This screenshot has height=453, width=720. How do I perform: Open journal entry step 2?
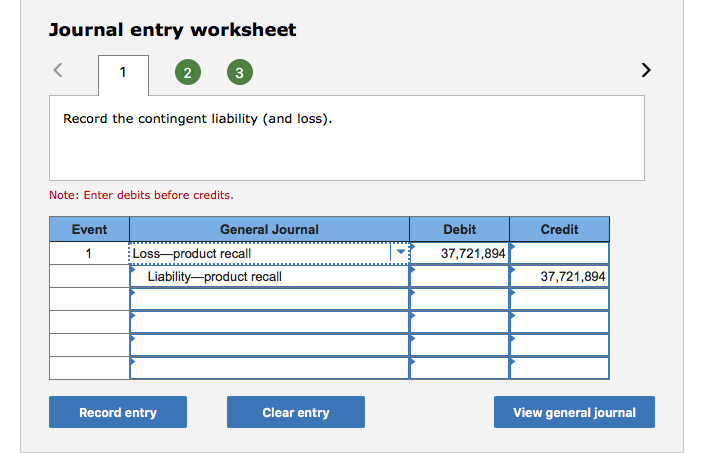click(x=188, y=72)
